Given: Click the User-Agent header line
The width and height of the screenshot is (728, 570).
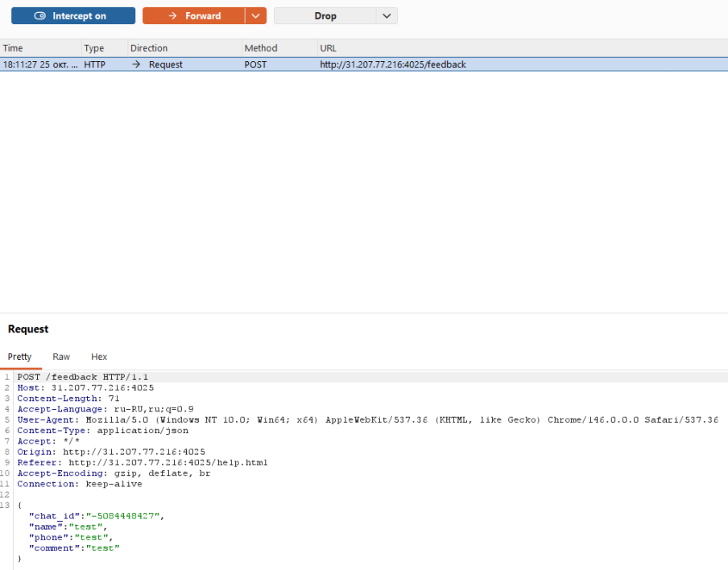Looking at the screenshot, I should [x=368, y=419].
